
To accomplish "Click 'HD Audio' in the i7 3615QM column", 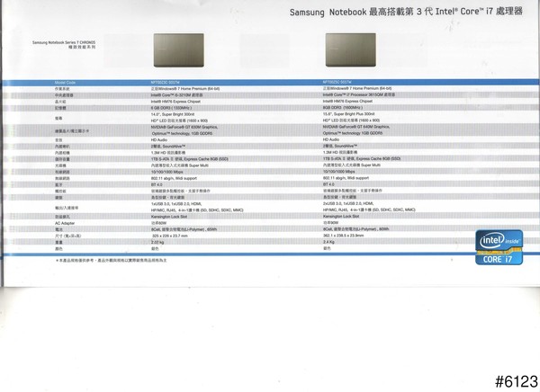I will pos(331,139).
